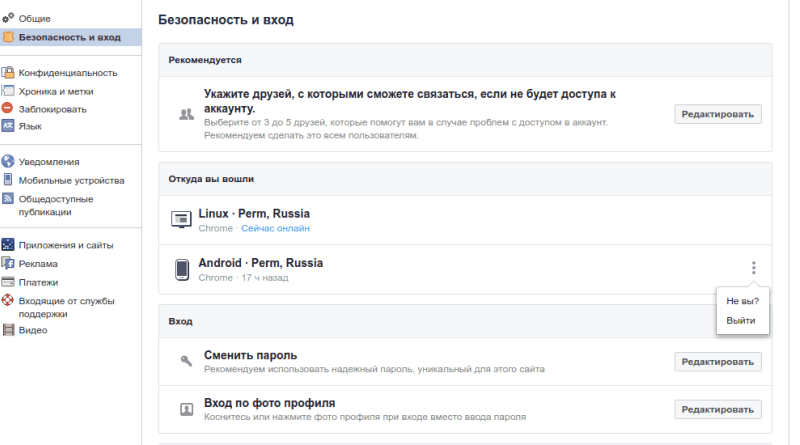Click the 'Сейчас онлайн' status link
The width and height of the screenshot is (800, 445).
pyautogui.click(x=276, y=228)
